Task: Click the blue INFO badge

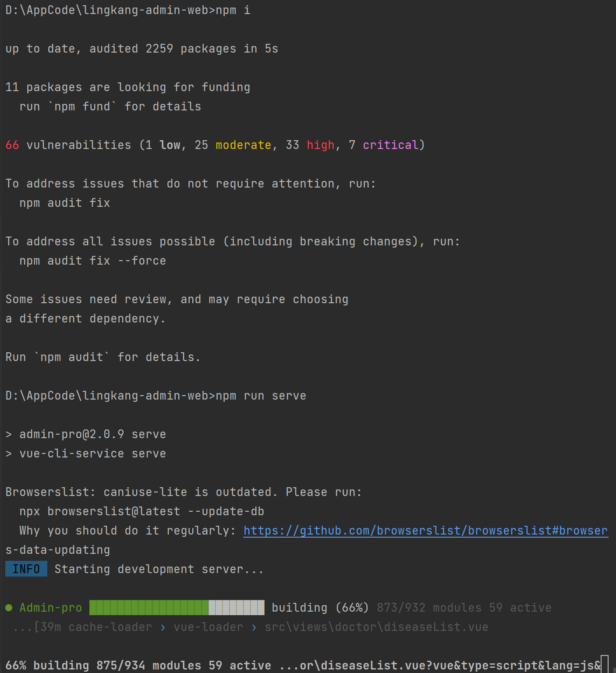Action: (x=26, y=569)
